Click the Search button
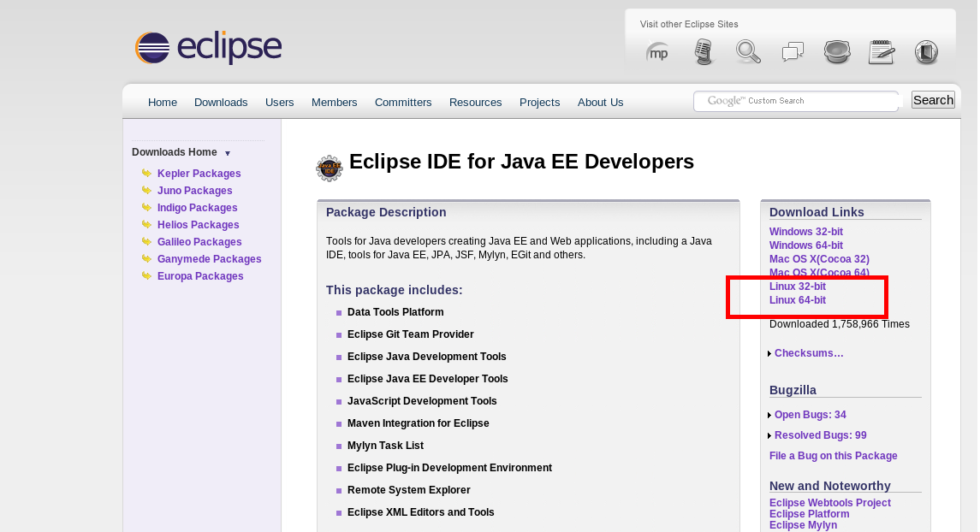The height and width of the screenshot is (532, 980). click(933, 100)
